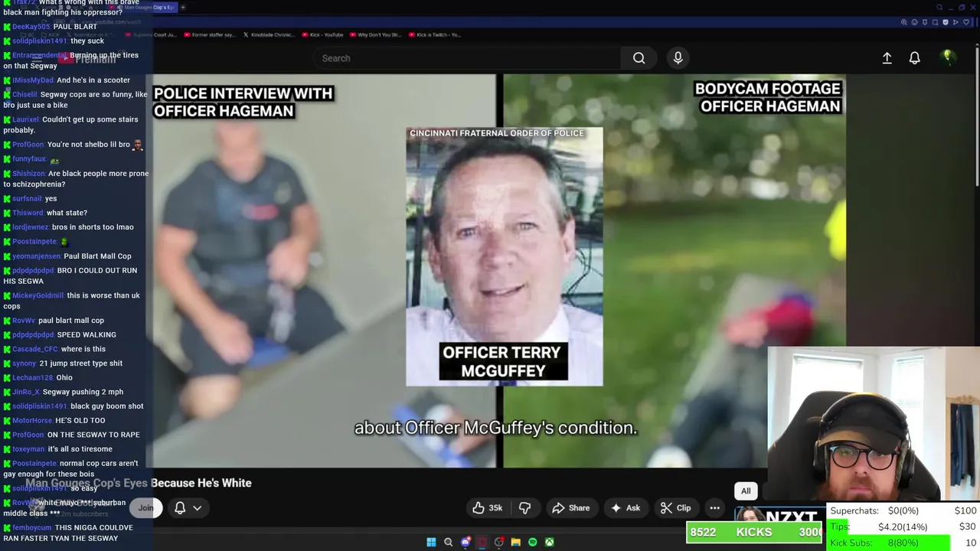Viewport: 980px width, 551px height.
Task: Click chat username 'MotorHorse'
Action: click(32, 420)
